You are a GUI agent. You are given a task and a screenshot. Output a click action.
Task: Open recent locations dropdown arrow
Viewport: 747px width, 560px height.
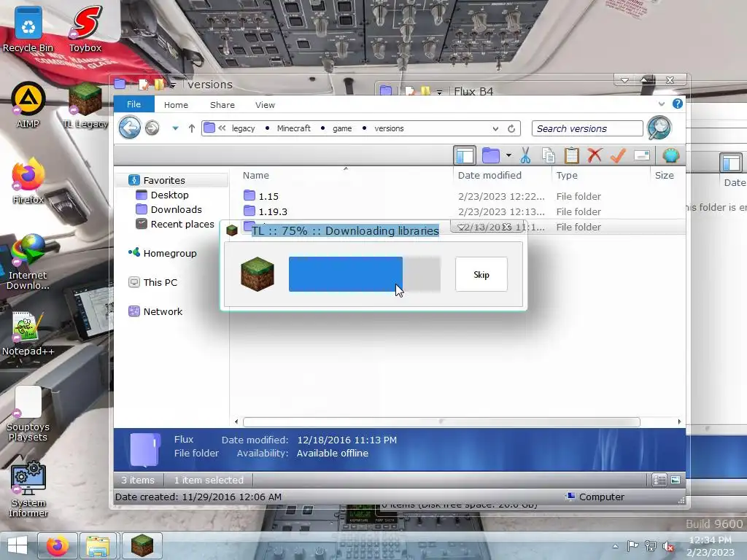(175, 128)
